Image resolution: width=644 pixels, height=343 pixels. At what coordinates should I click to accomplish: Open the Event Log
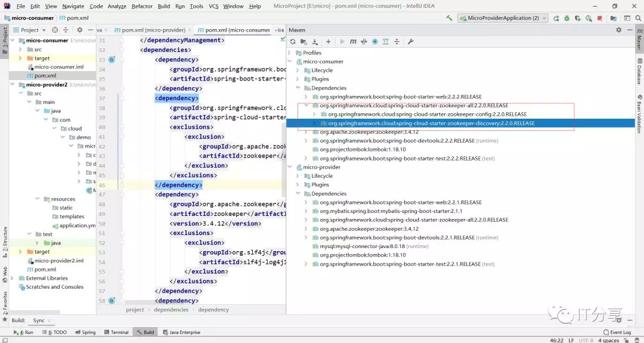point(617,332)
